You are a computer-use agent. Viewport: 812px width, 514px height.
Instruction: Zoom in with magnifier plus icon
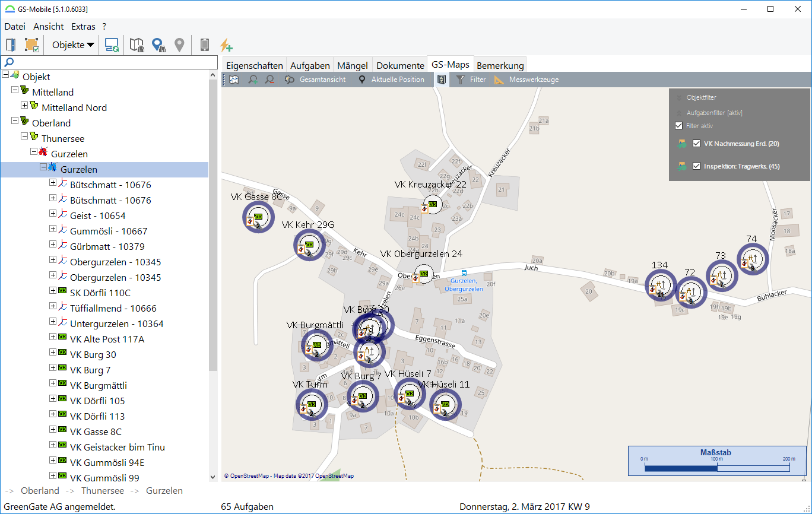pos(253,80)
